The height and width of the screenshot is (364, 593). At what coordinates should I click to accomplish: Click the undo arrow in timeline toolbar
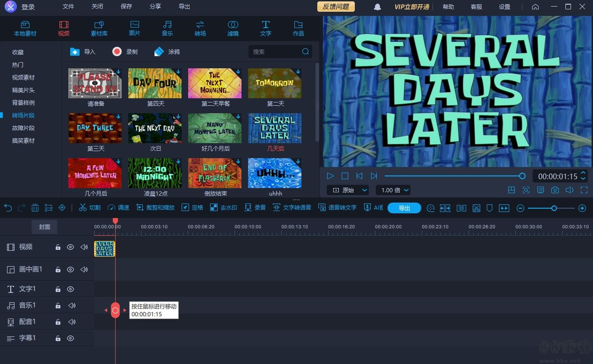[x=8, y=208]
